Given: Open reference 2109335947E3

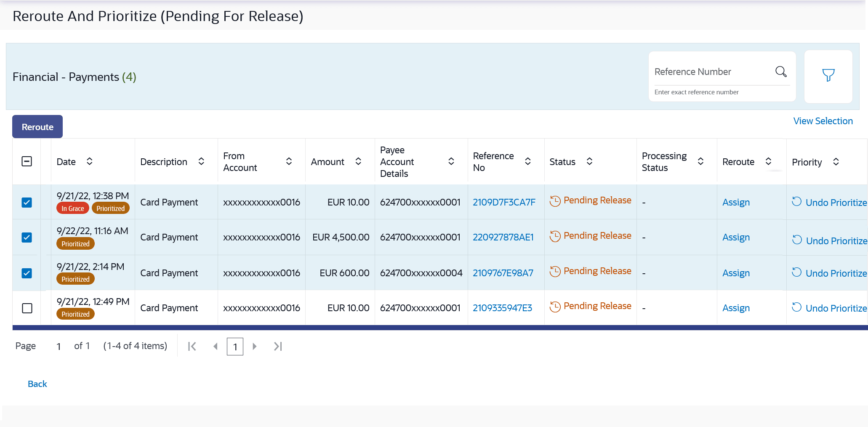Looking at the screenshot, I should click(x=502, y=308).
